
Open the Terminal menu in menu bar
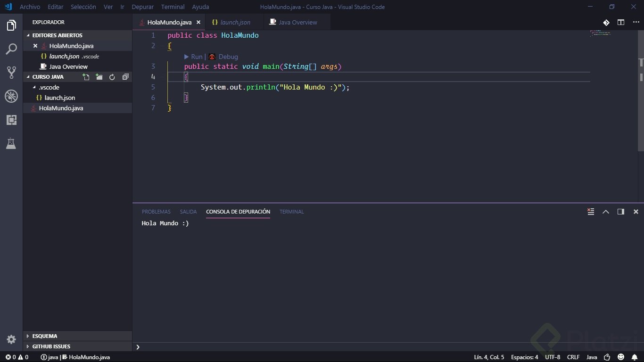click(173, 7)
